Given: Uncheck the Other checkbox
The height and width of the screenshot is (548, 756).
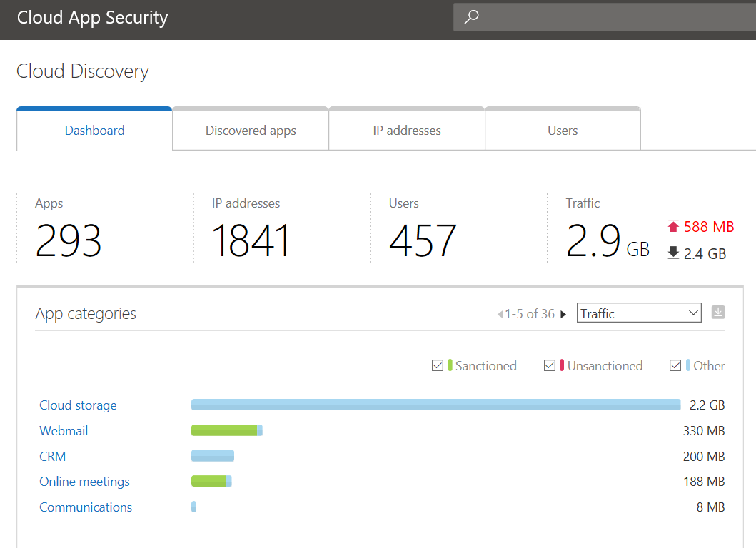Looking at the screenshot, I should click(675, 365).
